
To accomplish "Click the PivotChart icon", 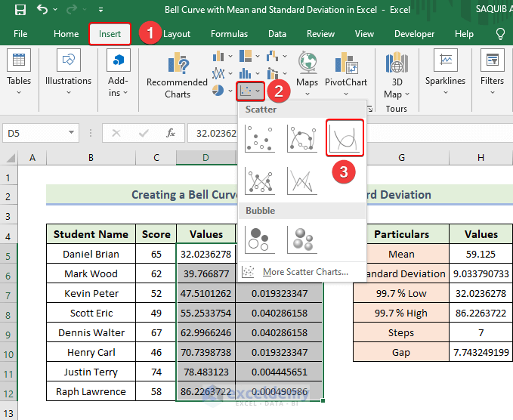I will click(x=346, y=63).
